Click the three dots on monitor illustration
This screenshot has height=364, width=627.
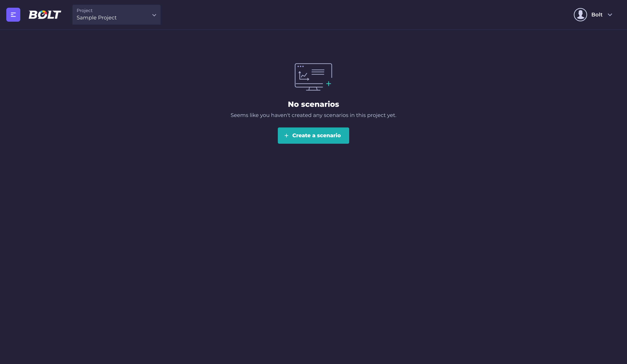300,66
